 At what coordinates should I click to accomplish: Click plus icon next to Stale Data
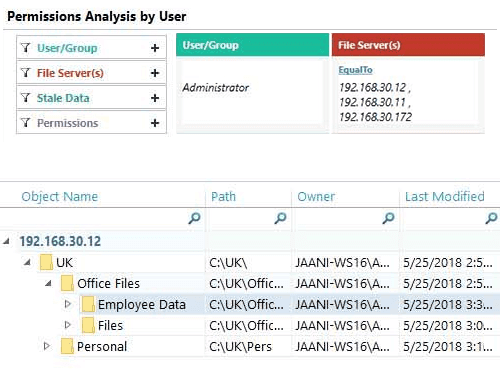point(155,98)
